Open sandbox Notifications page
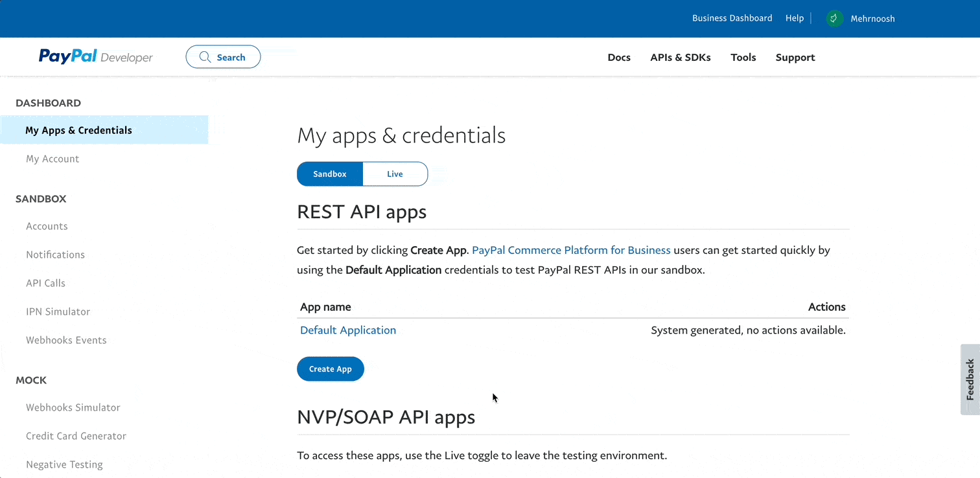The height and width of the screenshot is (478, 980). click(x=55, y=255)
